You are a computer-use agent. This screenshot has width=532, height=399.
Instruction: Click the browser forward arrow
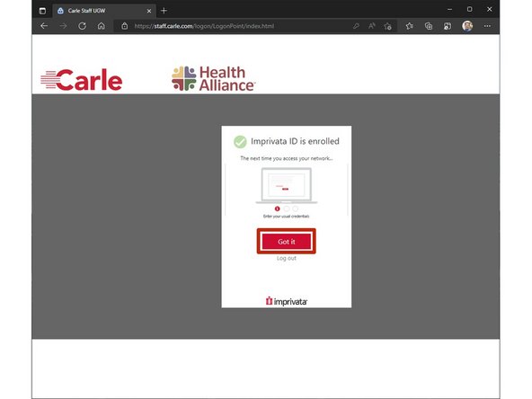[63, 26]
